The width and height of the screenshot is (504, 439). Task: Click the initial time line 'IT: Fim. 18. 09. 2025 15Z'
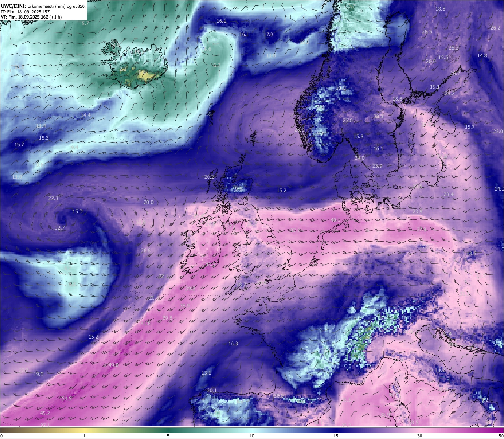[x=25, y=12]
